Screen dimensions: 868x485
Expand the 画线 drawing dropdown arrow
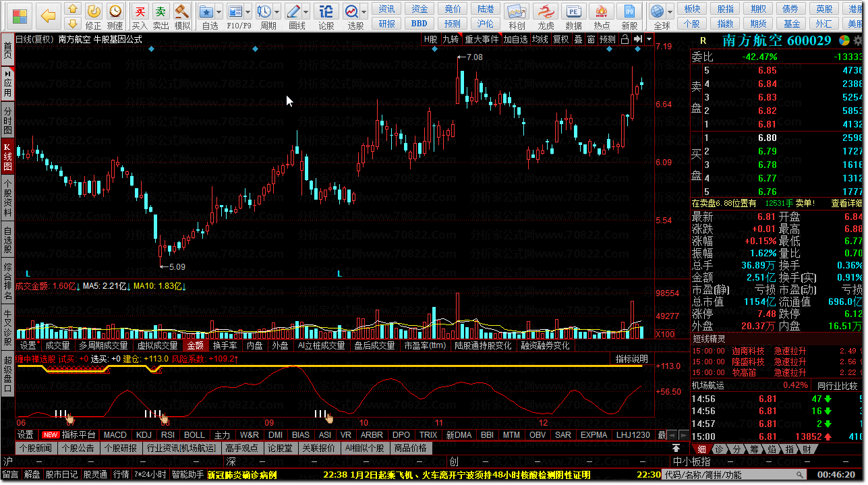point(306,11)
